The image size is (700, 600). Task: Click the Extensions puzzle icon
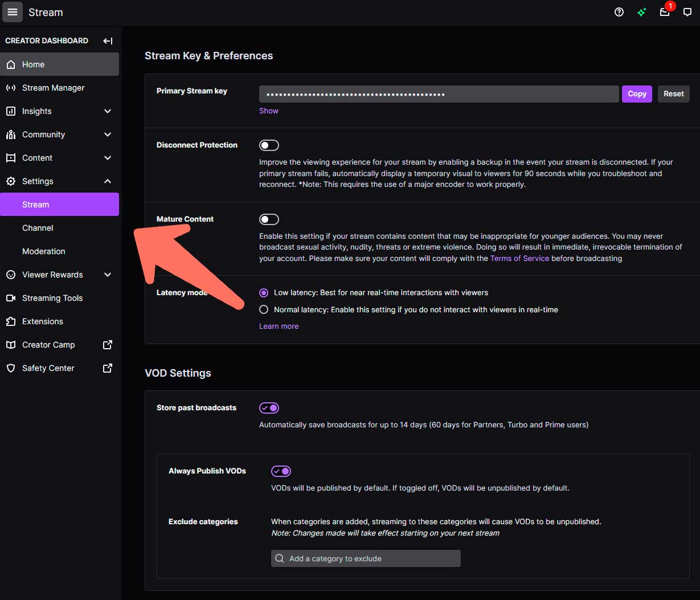(11, 321)
